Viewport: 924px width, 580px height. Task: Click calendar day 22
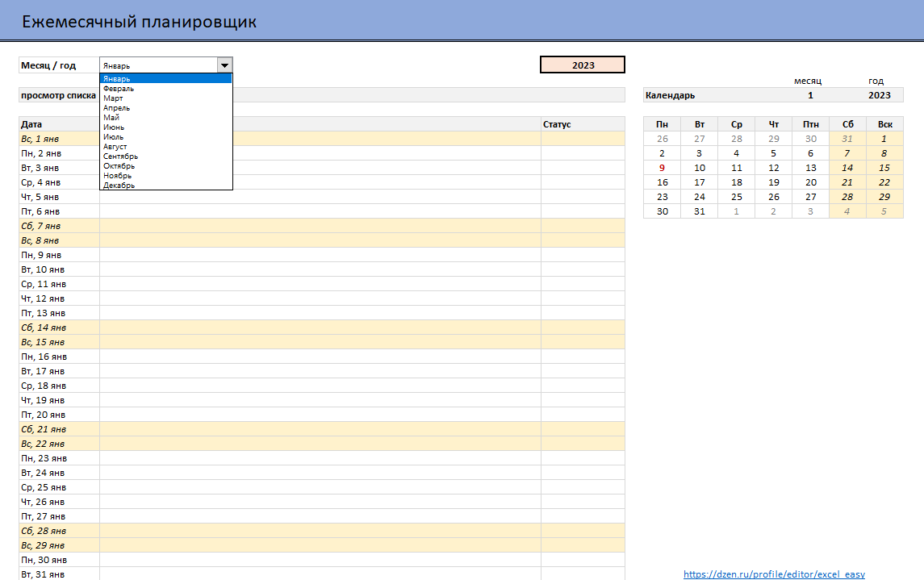coord(884,182)
